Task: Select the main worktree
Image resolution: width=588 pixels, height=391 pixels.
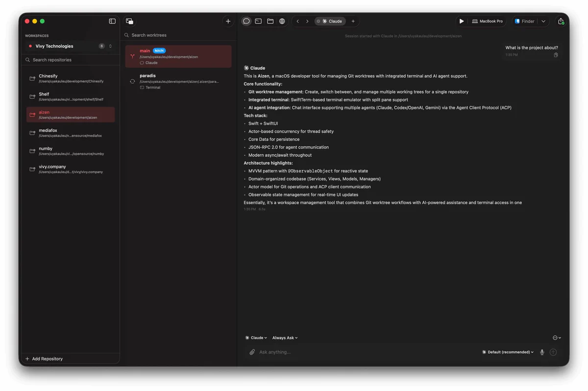Action: pos(178,56)
